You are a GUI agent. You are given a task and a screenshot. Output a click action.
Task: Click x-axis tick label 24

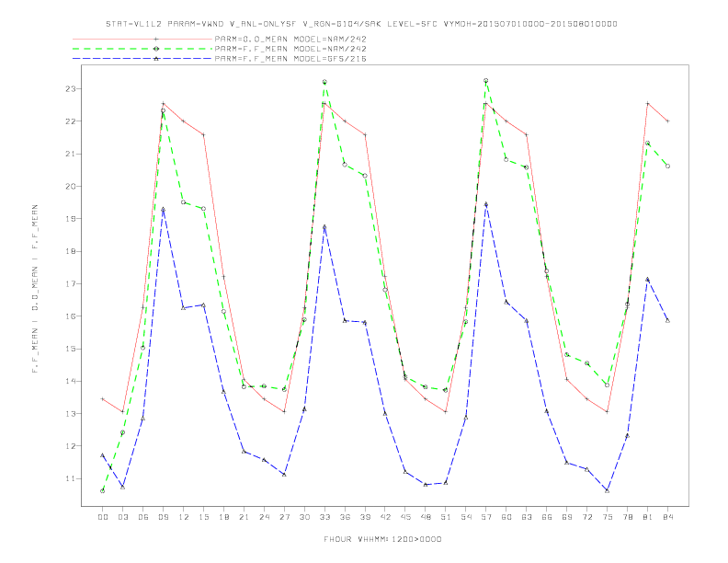pyautogui.click(x=264, y=517)
